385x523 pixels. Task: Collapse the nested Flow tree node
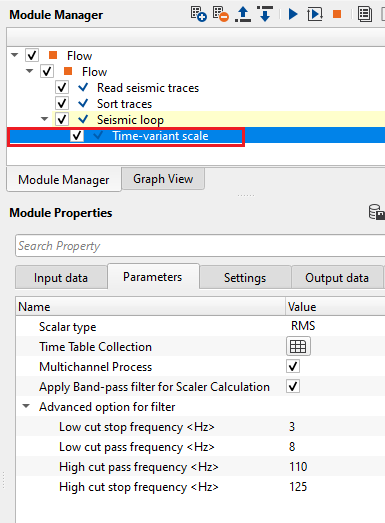tap(30, 71)
